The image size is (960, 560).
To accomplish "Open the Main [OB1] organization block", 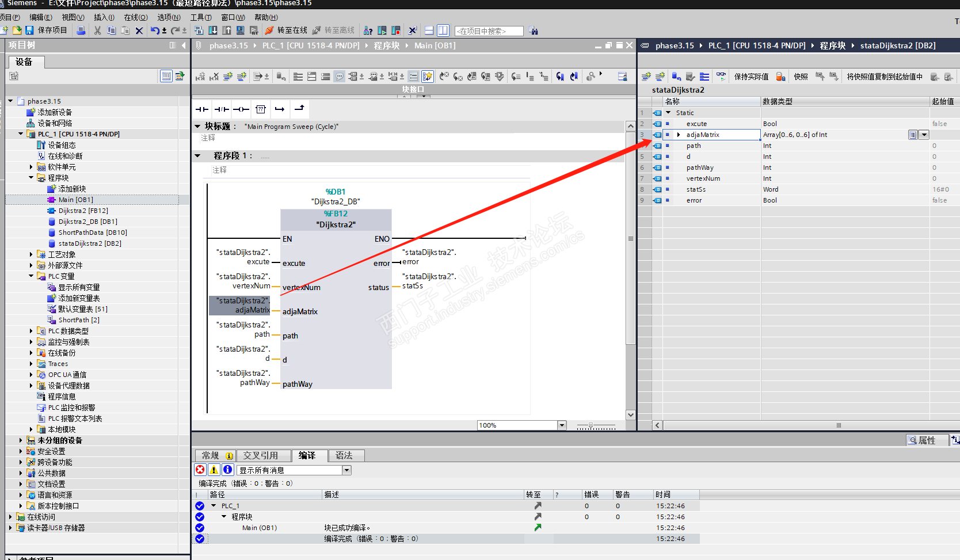I will click(75, 200).
